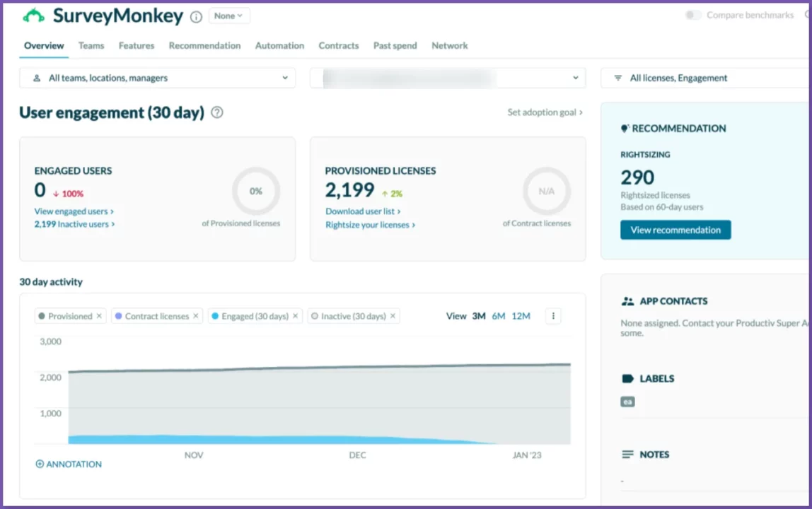The width and height of the screenshot is (812, 509).
Task: Remove the Provisioned chip from the chart legend
Action: [99, 316]
